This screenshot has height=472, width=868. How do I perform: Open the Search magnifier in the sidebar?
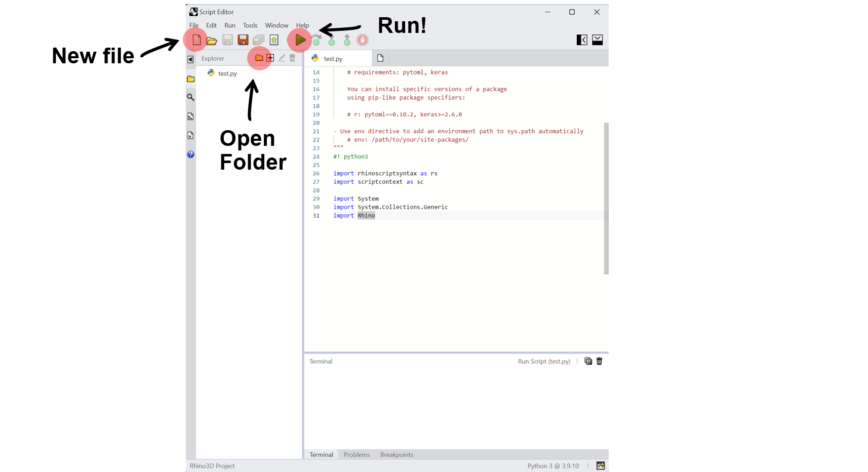(x=191, y=97)
